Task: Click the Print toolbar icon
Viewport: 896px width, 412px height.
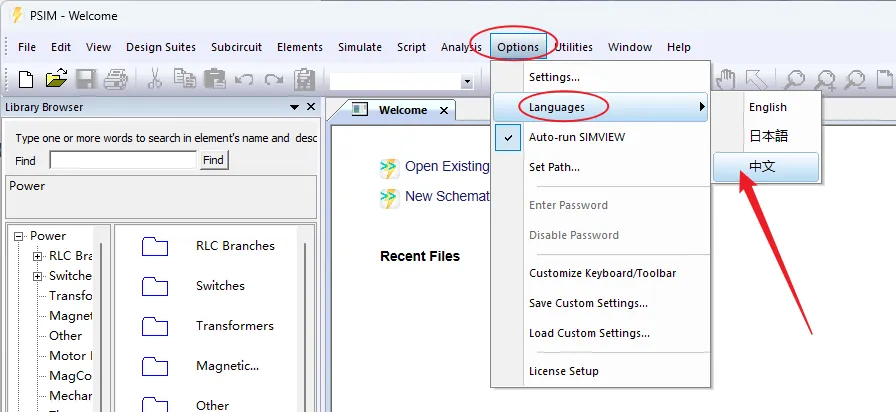Action: (116, 79)
